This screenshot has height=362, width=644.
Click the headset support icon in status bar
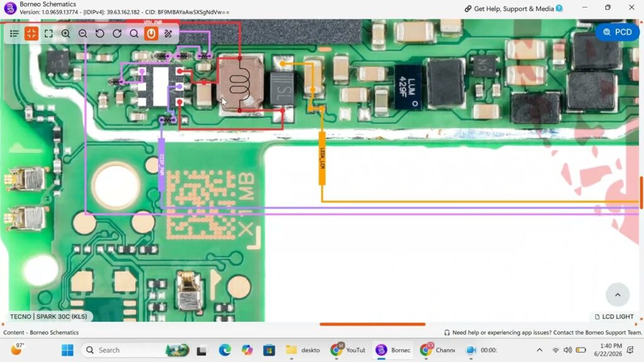[447, 332]
